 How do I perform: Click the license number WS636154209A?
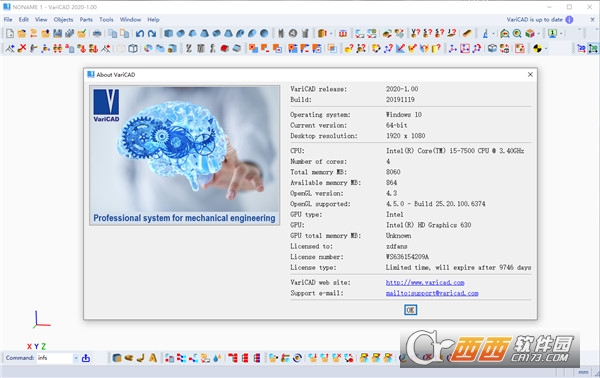[x=407, y=257]
